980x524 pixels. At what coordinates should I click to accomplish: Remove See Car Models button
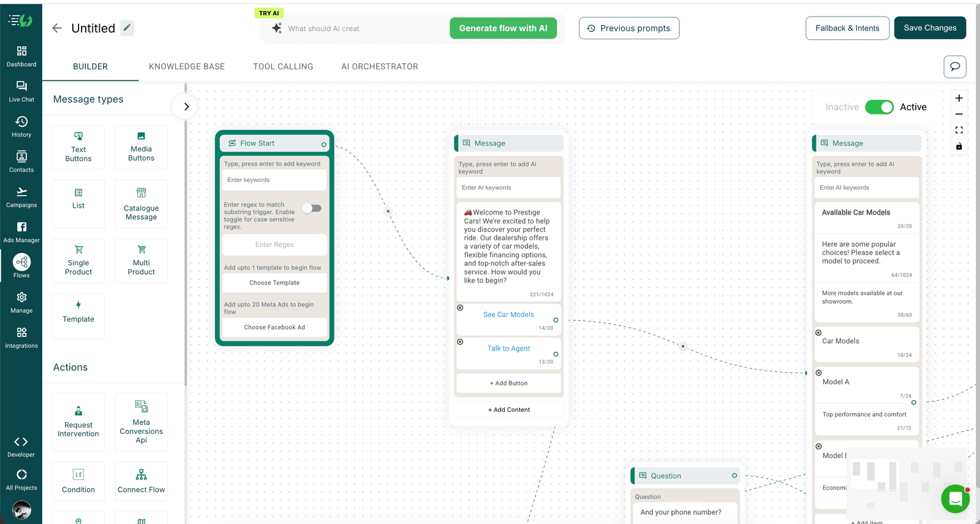460,308
